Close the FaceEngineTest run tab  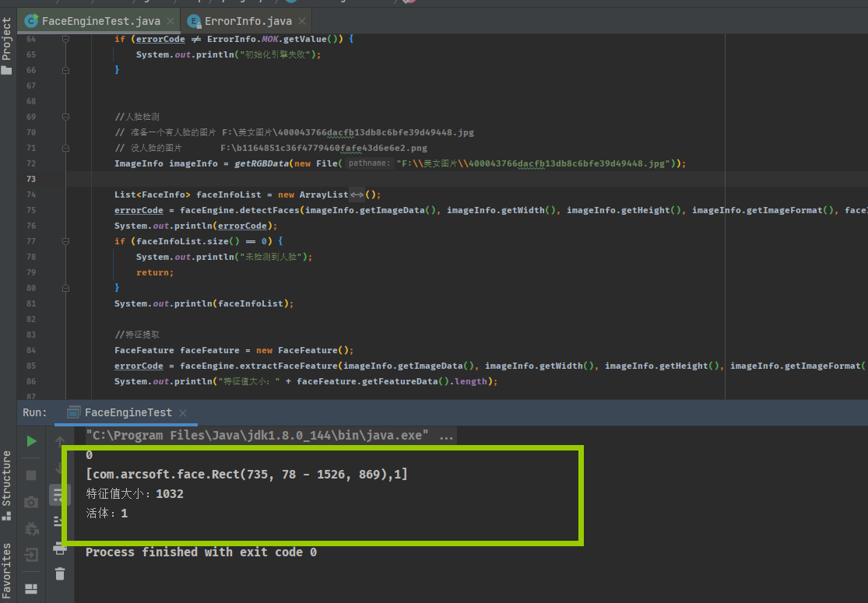[x=183, y=412]
